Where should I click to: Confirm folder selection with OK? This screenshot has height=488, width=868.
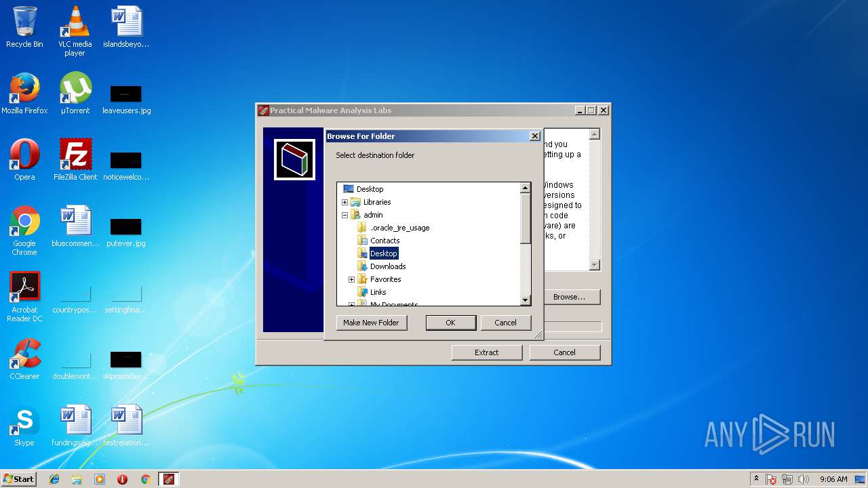click(x=450, y=323)
